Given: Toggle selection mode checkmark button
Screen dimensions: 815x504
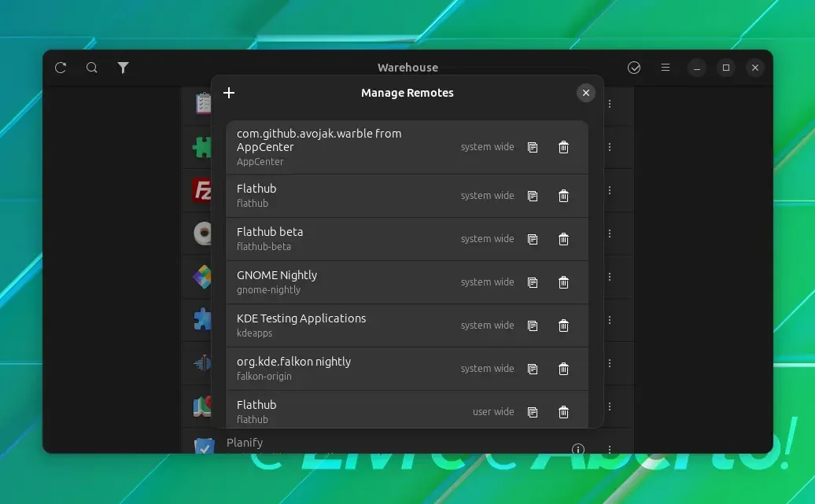Looking at the screenshot, I should 634,68.
